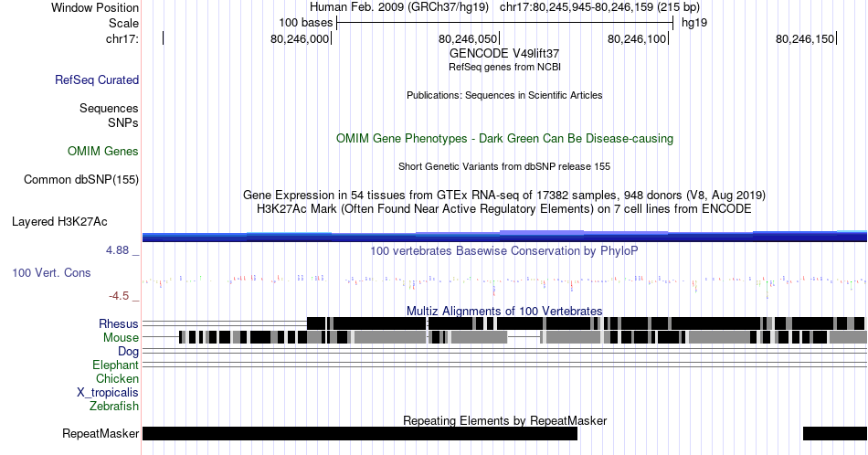Image resolution: width=868 pixels, height=455 pixels.
Task: Click the RefSeq Curated track label
Action: [x=96, y=79]
